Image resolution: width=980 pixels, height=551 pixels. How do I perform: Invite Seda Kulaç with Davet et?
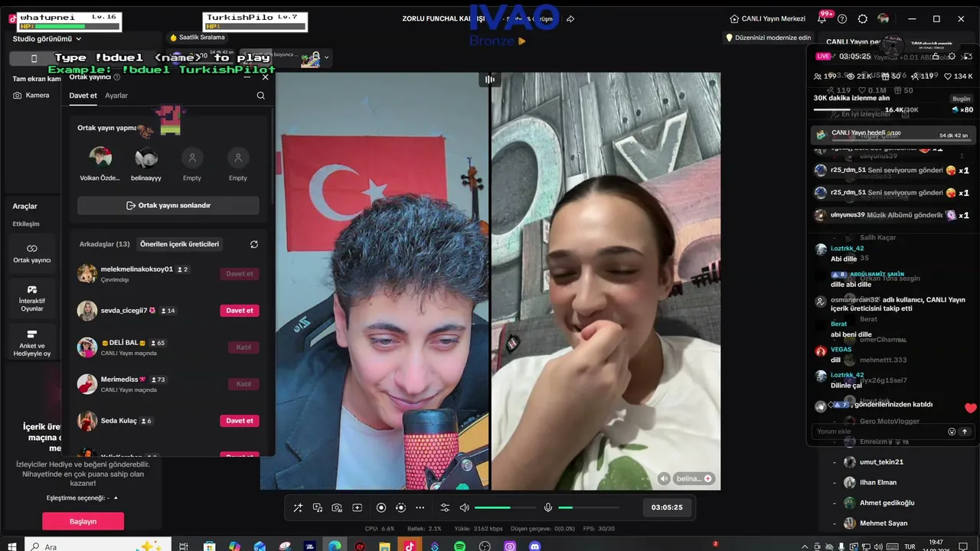click(x=240, y=421)
